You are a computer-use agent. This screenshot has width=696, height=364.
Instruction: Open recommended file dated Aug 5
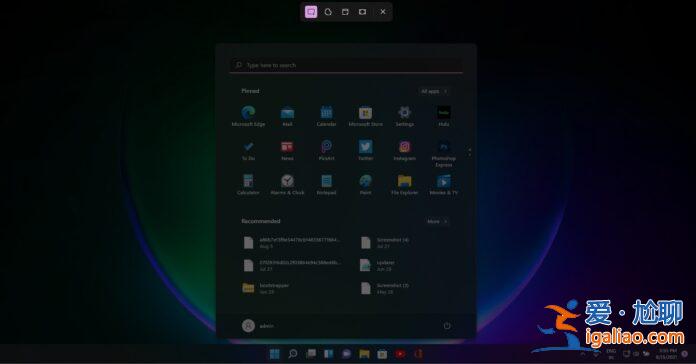[x=291, y=242]
